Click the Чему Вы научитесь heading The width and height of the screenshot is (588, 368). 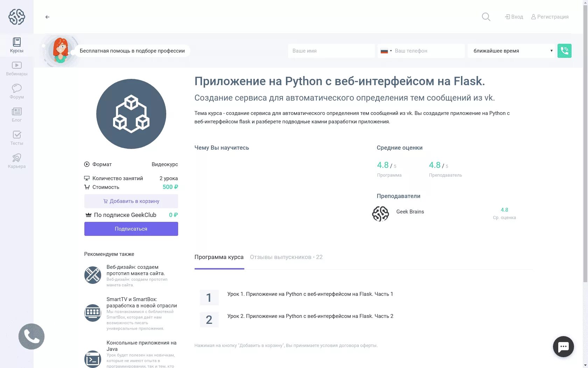[x=222, y=148]
